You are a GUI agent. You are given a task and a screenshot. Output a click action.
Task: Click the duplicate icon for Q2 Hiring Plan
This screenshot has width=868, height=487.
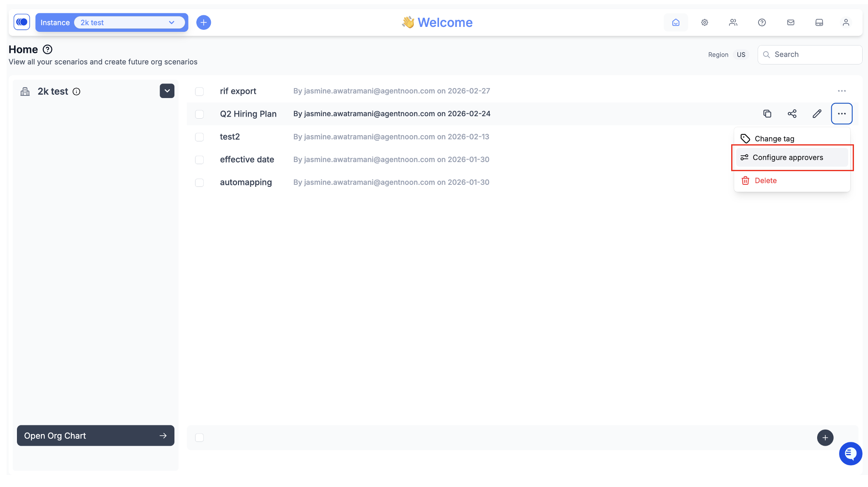(767, 114)
